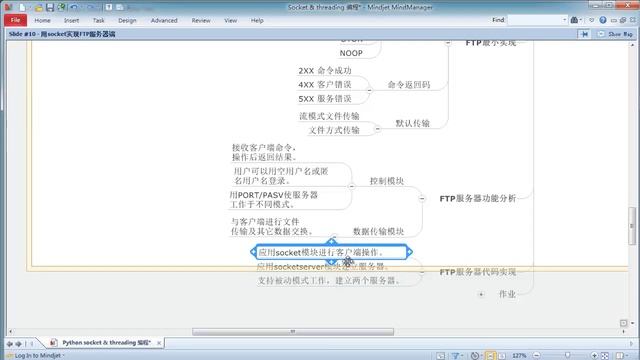
Task: Select the 数据传输模块 topic
Action: 378,231
